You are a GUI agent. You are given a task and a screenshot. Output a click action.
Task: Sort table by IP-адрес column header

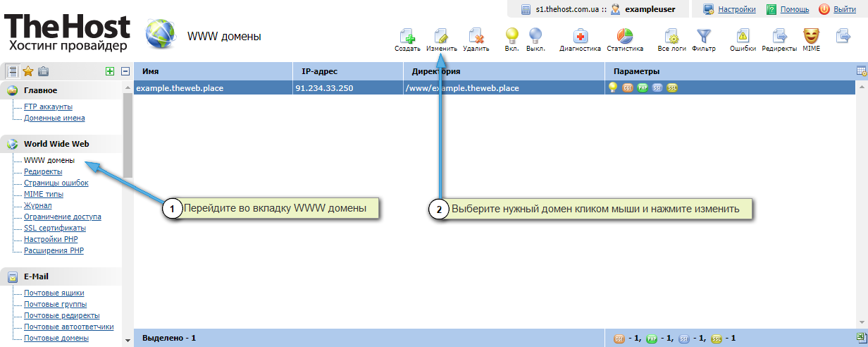[348, 71]
